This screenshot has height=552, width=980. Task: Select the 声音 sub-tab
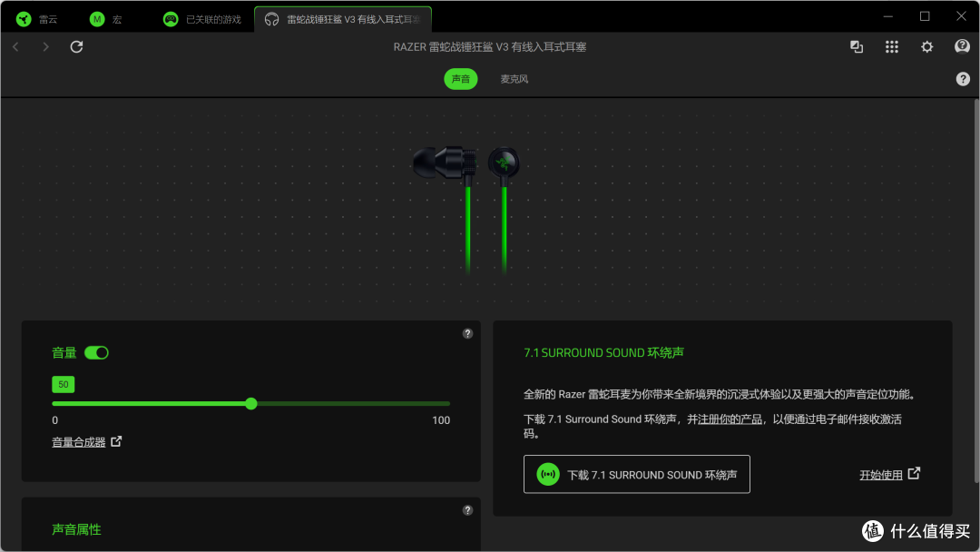[x=461, y=79]
